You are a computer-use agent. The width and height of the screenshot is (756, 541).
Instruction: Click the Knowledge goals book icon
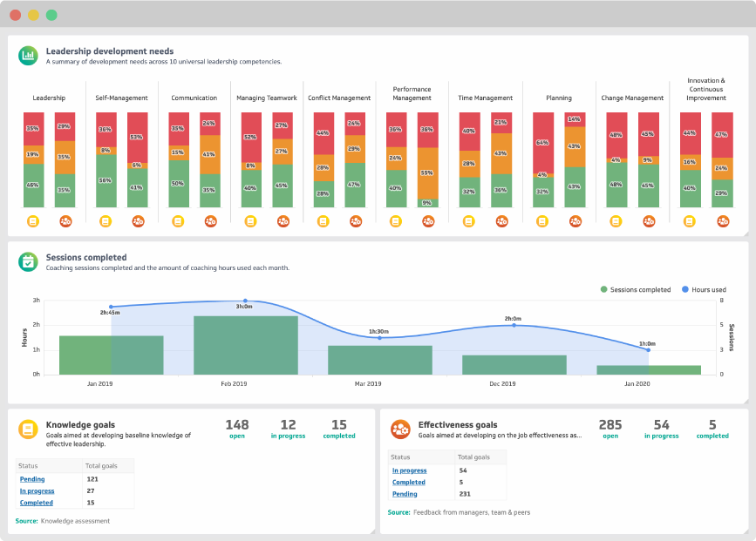[x=28, y=429]
